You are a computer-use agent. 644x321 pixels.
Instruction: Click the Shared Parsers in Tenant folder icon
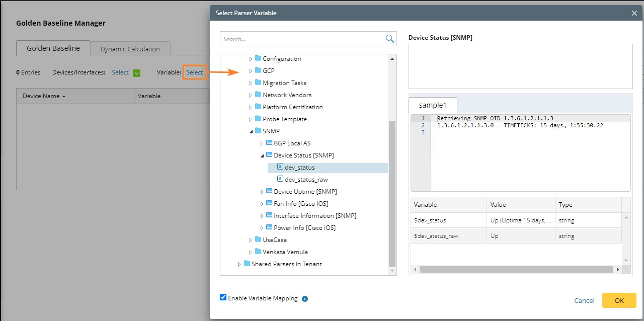(247, 264)
